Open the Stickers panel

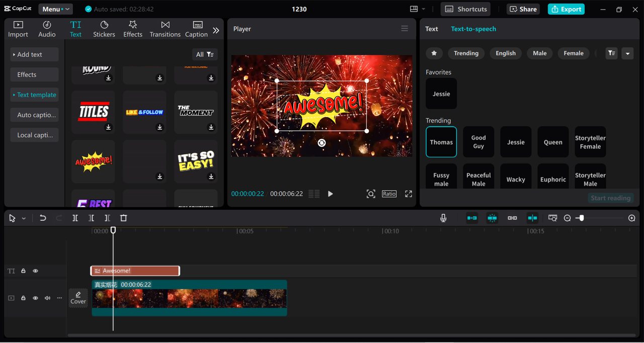[x=104, y=29]
